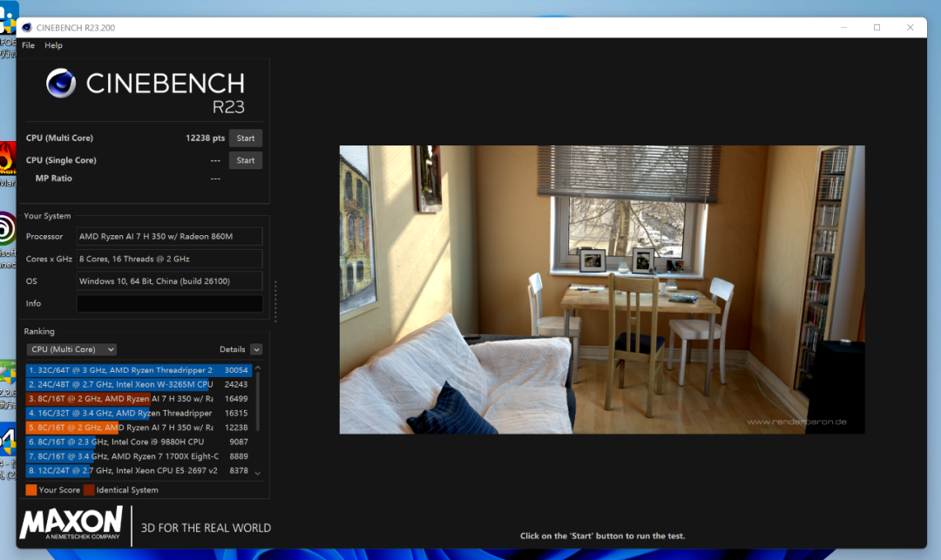This screenshot has height=560, width=941.
Task: Click the OS field showing Windows 10
Action: pos(170,281)
